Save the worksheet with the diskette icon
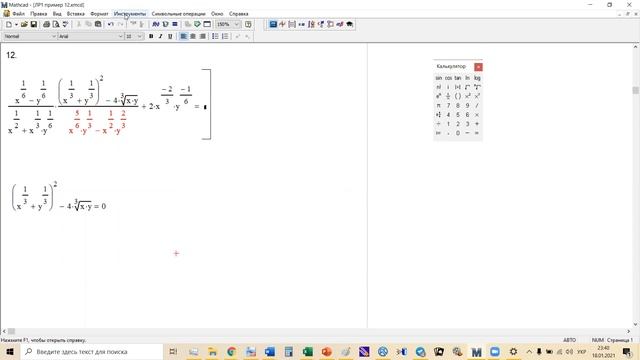 (34, 24)
